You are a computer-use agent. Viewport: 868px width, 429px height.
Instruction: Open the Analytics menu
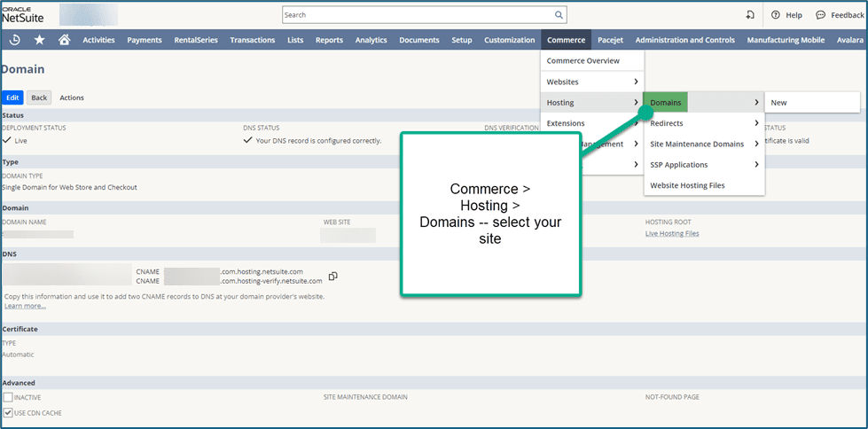click(x=371, y=40)
